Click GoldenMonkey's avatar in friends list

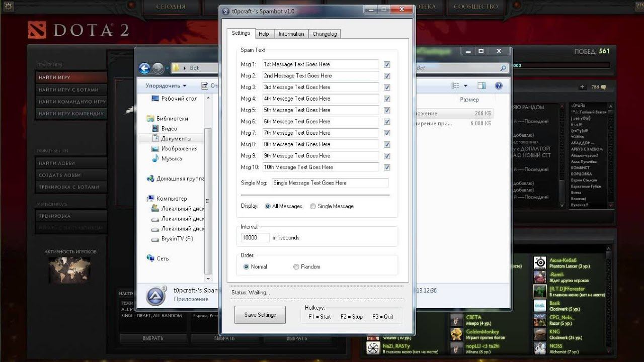tap(456, 334)
